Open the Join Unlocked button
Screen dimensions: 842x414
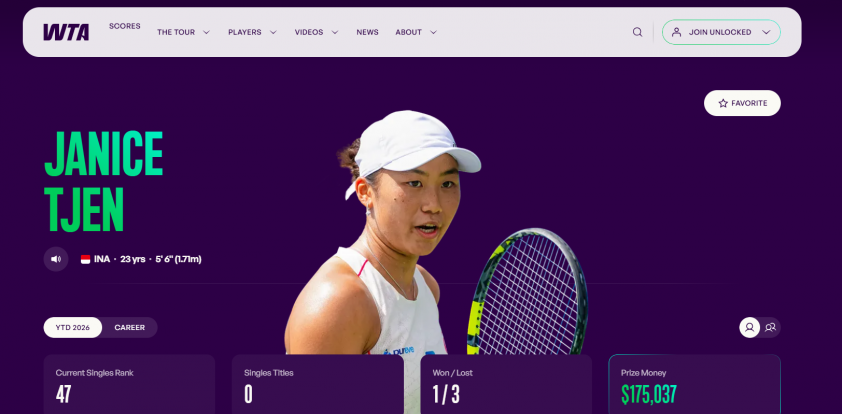click(x=721, y=32)
